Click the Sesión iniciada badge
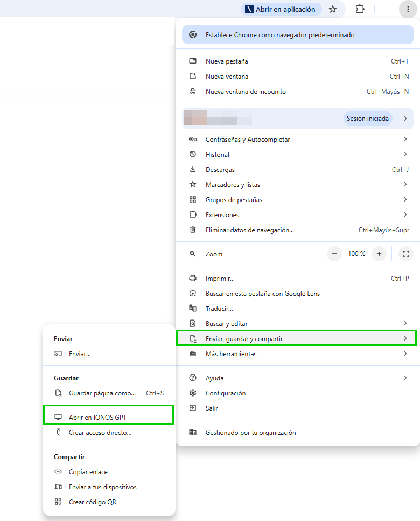 (368, 119)
